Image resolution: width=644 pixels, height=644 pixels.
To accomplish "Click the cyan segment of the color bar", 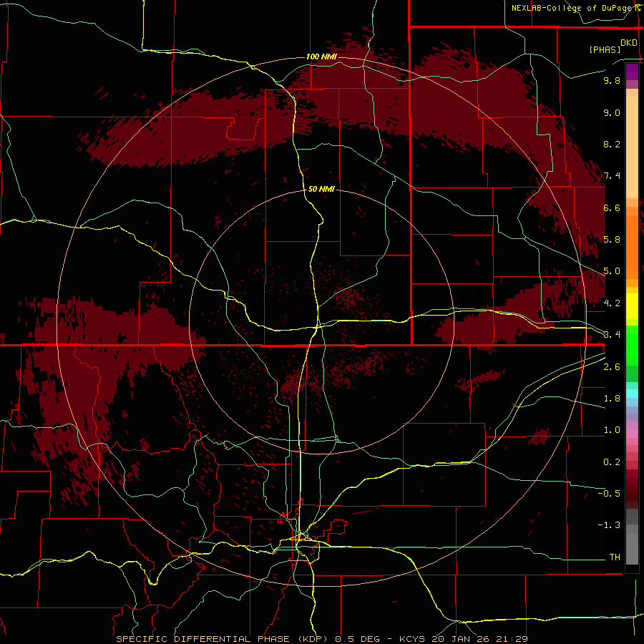I will (x=632, y=394).
